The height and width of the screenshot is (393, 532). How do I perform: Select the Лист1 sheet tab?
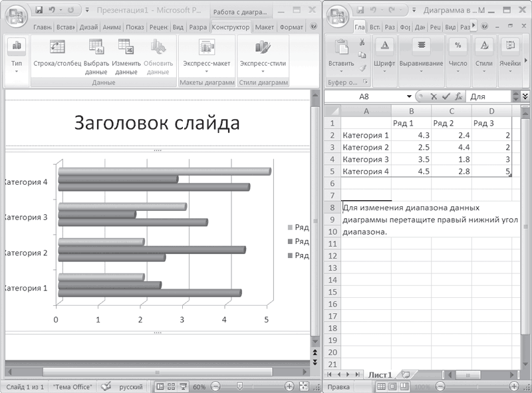[380, 375]
